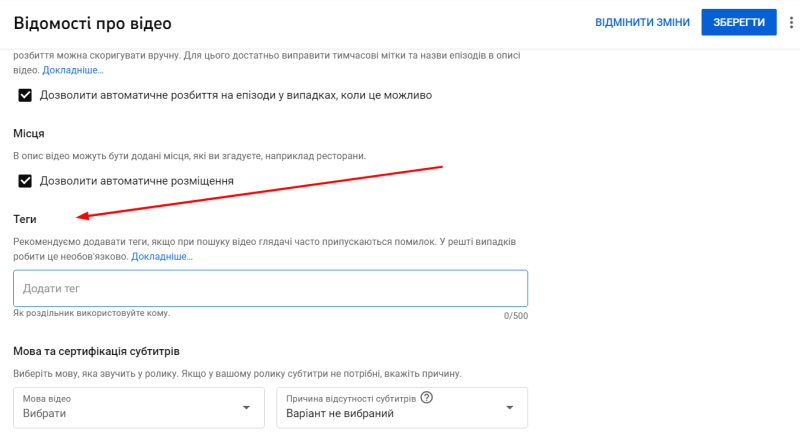Discard edits via ВІДМІНИТИ ЗМІНИ

click(x=642, y=22)
